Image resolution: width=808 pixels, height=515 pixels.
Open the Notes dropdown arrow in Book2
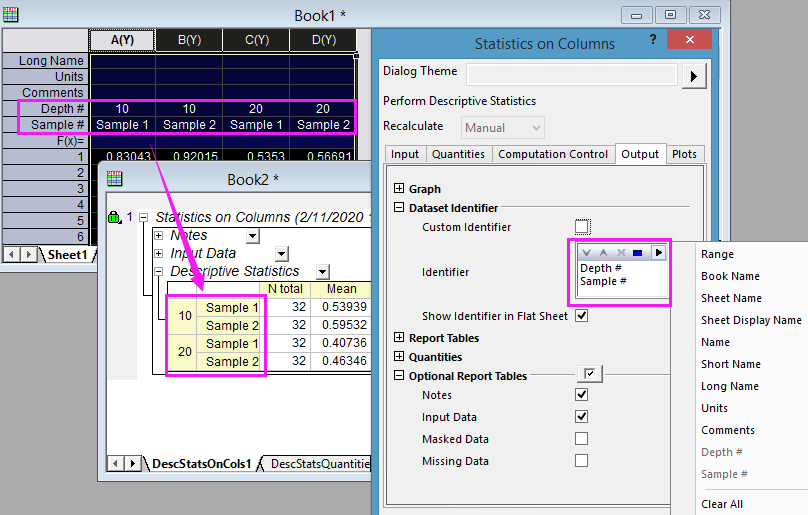252,236
